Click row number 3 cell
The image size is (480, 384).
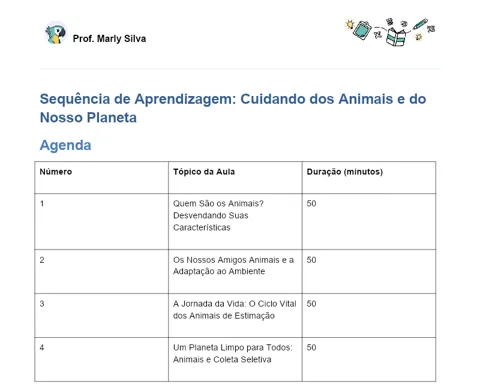tap(102, 315)
